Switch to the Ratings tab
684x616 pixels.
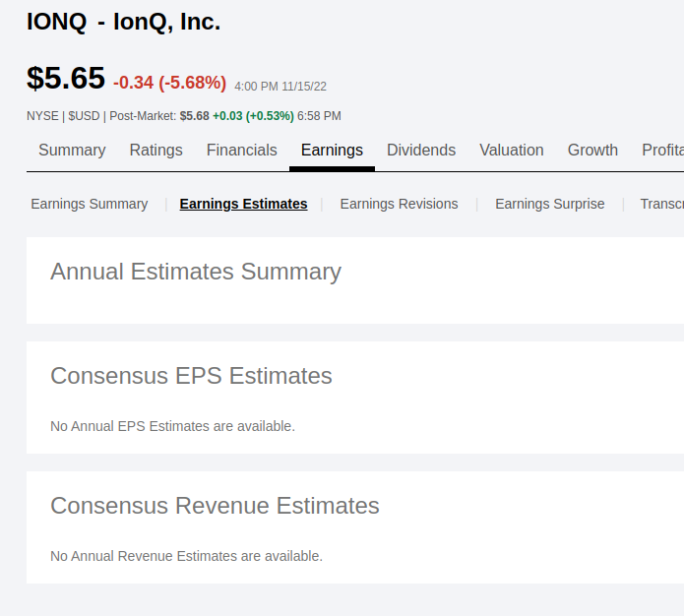point(155,151)
